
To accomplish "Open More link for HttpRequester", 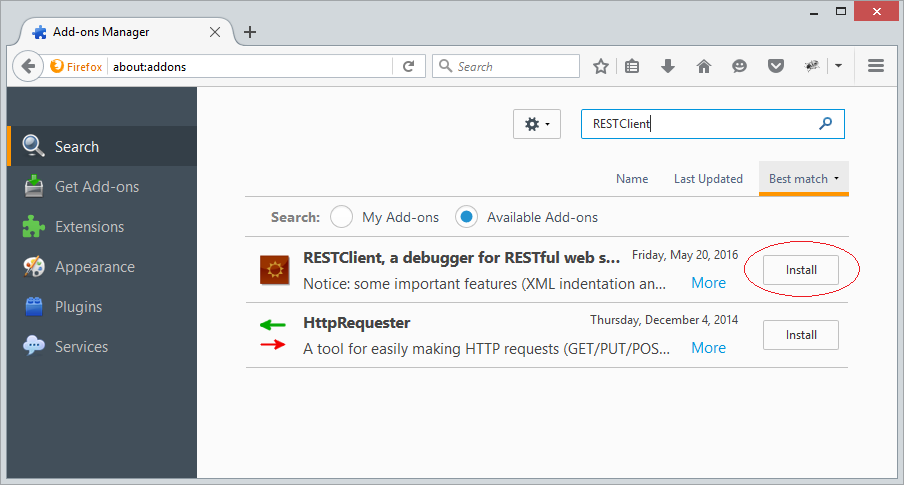I will (x=709, y=348).
